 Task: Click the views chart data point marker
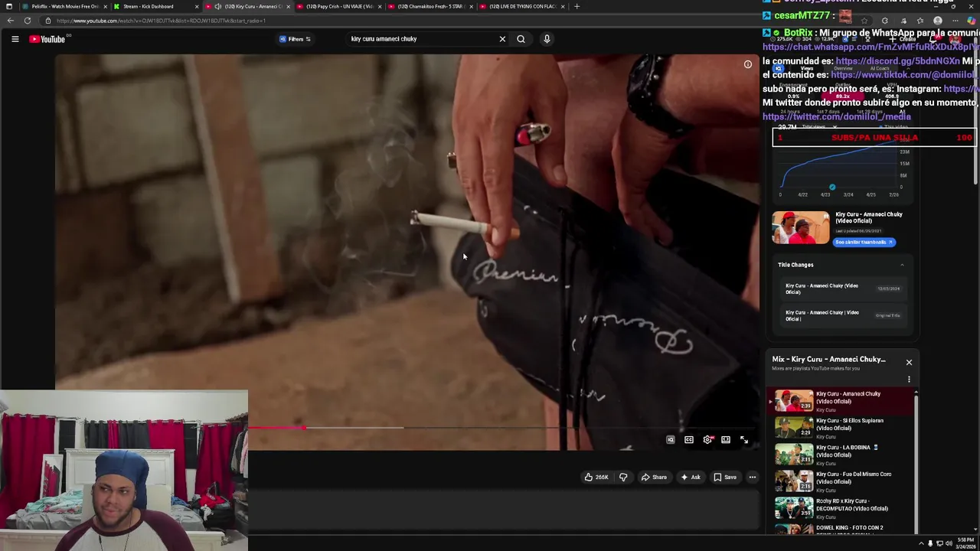click(x=832, y=187)
